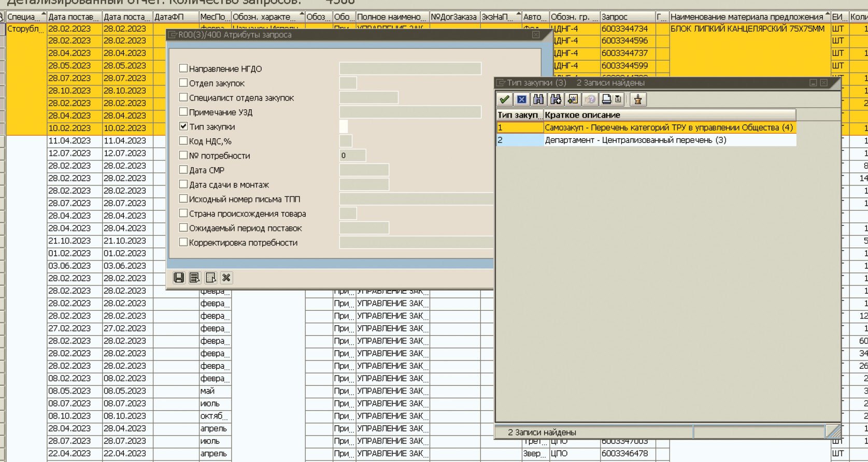The image size is (868, 462).
Task: Click the personal value list star icon
Action: (x=573, y=99)
